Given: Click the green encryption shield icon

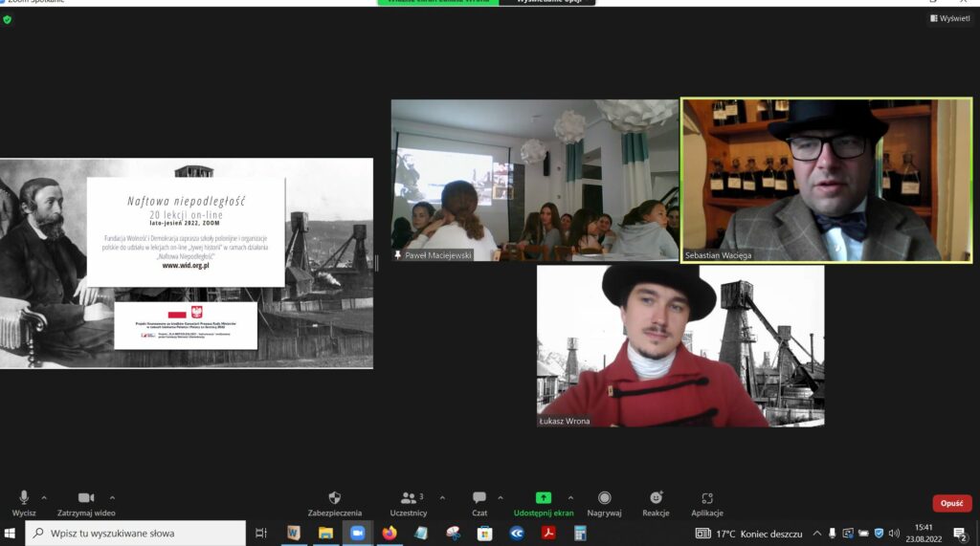Looking at the screenshot, I should (x=8, y=19).
